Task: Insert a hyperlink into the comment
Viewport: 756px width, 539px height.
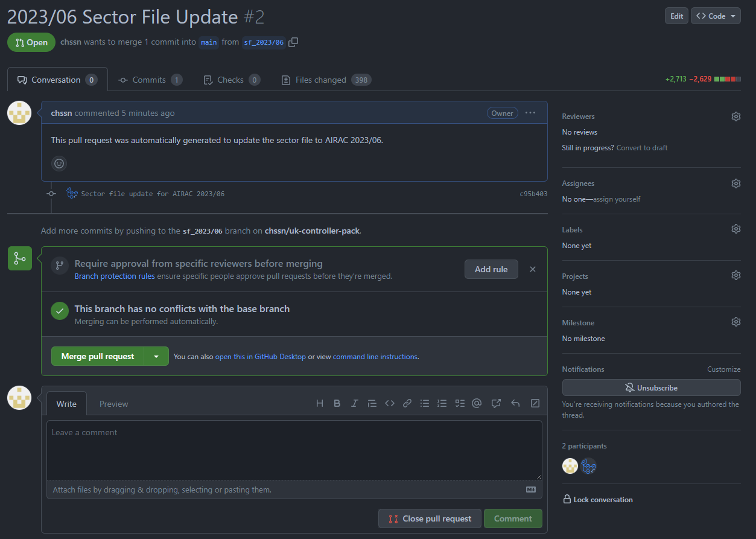Action: 407,403
